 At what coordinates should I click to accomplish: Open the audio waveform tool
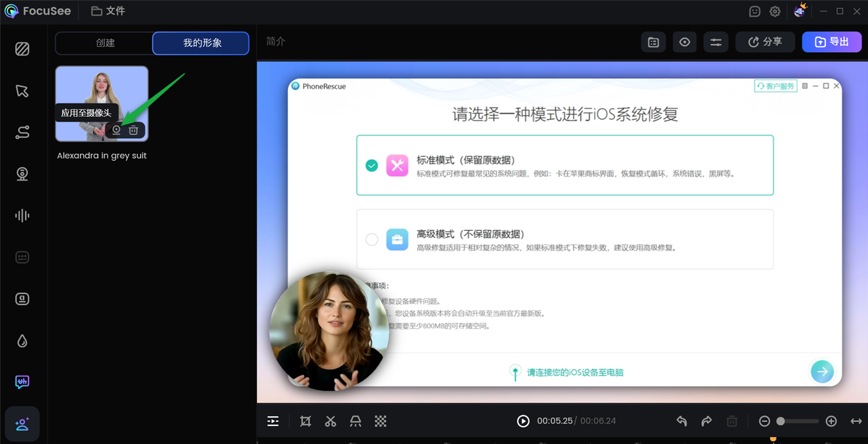click(22, 215)
